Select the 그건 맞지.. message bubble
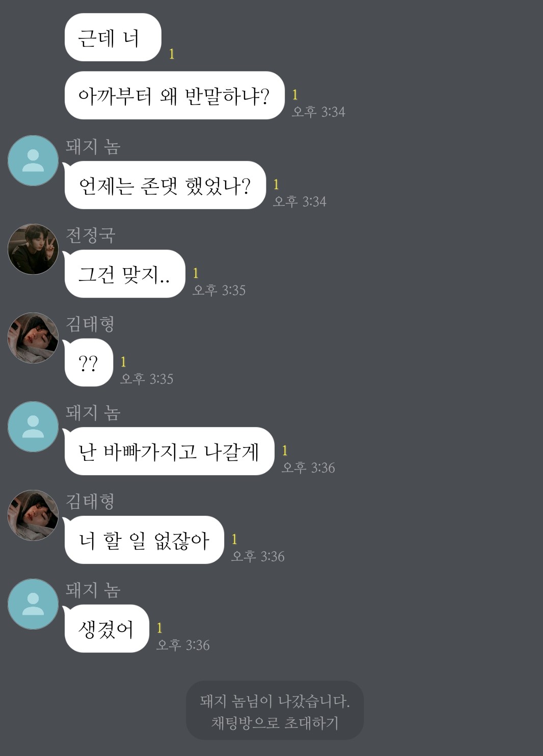The image size is (543, 756). coord(125,274)
